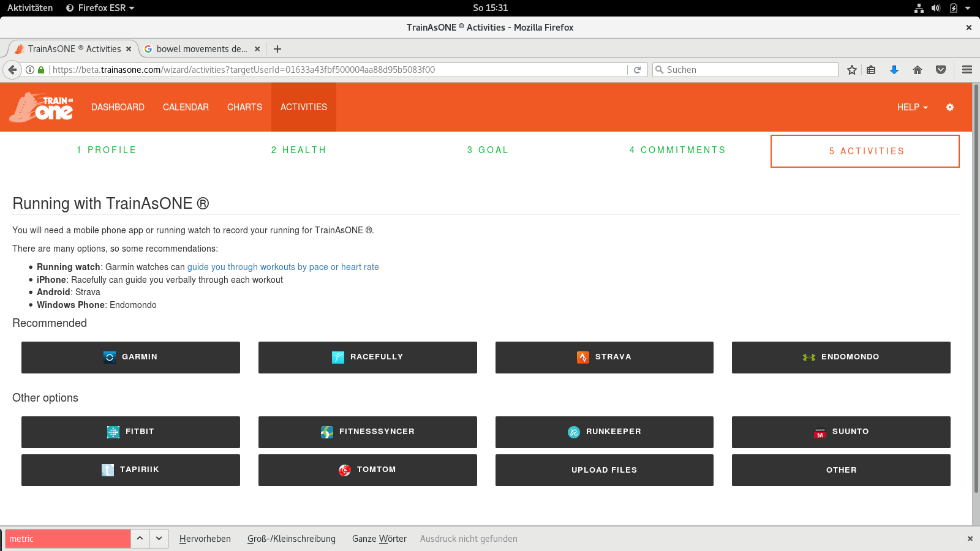Click the green padlock security icon

point(41,70)
